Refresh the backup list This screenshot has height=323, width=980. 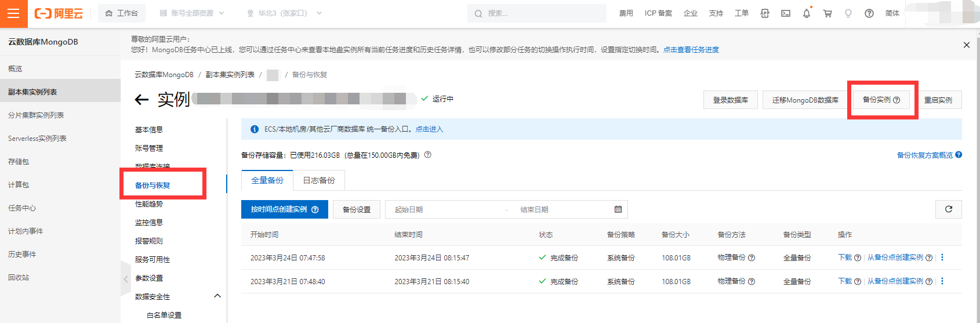[x=949, y=209]
